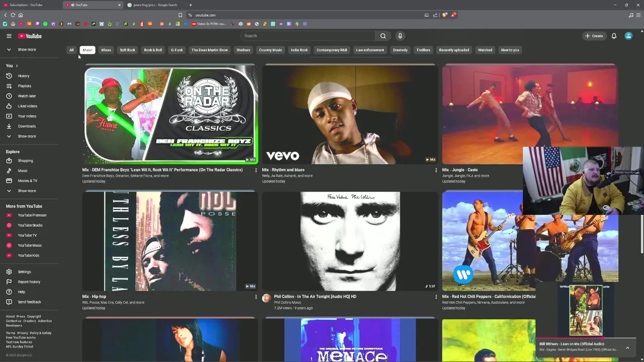Select the Rock & Roll filter chip

click(153, 50)
